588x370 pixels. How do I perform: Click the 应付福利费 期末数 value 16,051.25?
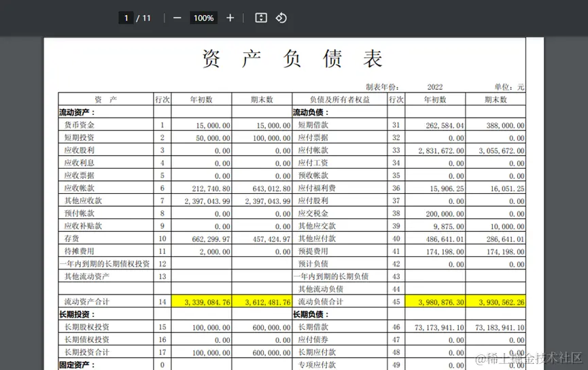(x=507, y=188)
